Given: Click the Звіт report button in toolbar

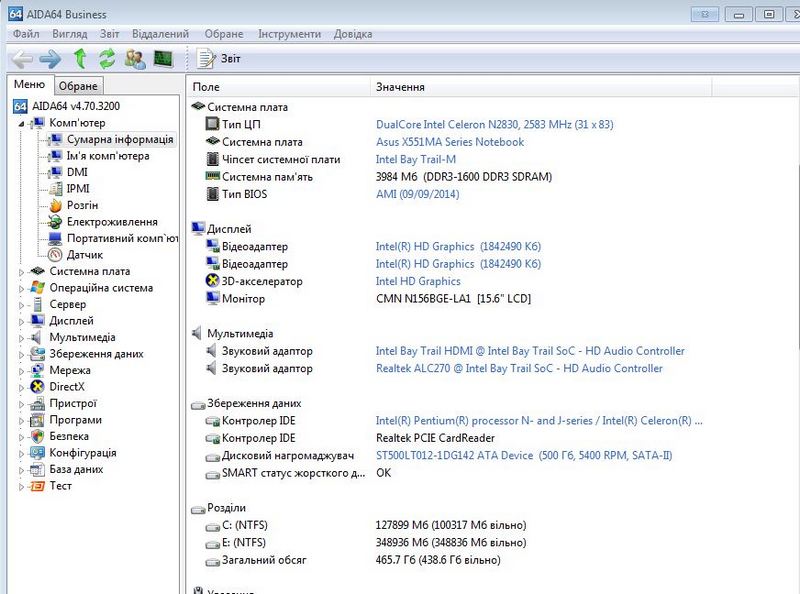Looking at the screenshot, I should (x=220, y=59).
